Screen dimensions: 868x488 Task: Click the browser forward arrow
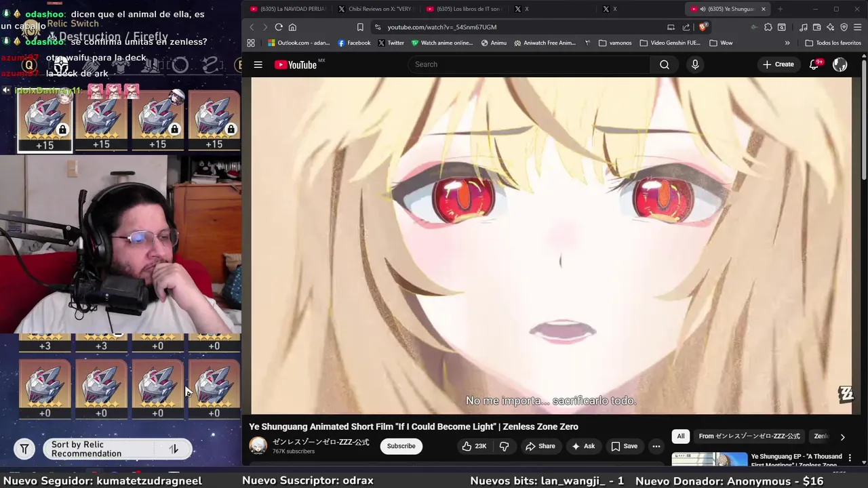pyautogui.click(x=264, y=27)
